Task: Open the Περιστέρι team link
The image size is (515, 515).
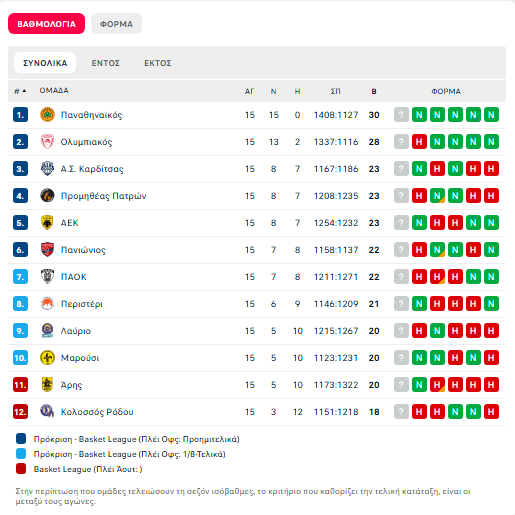Action: (82, 304)
